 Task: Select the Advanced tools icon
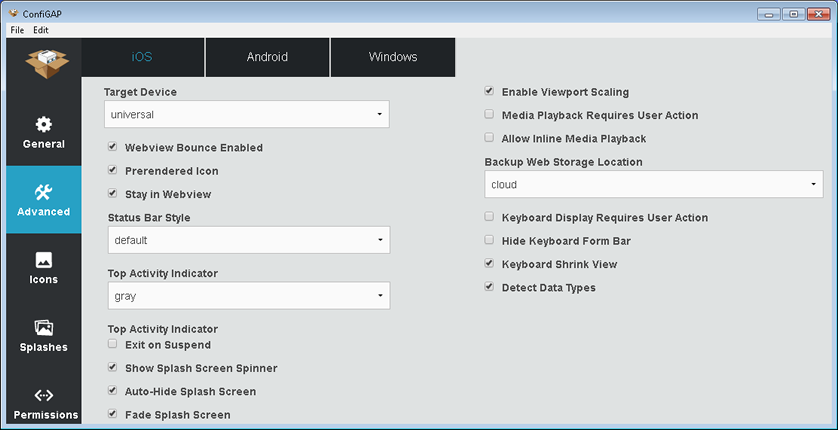43,192
